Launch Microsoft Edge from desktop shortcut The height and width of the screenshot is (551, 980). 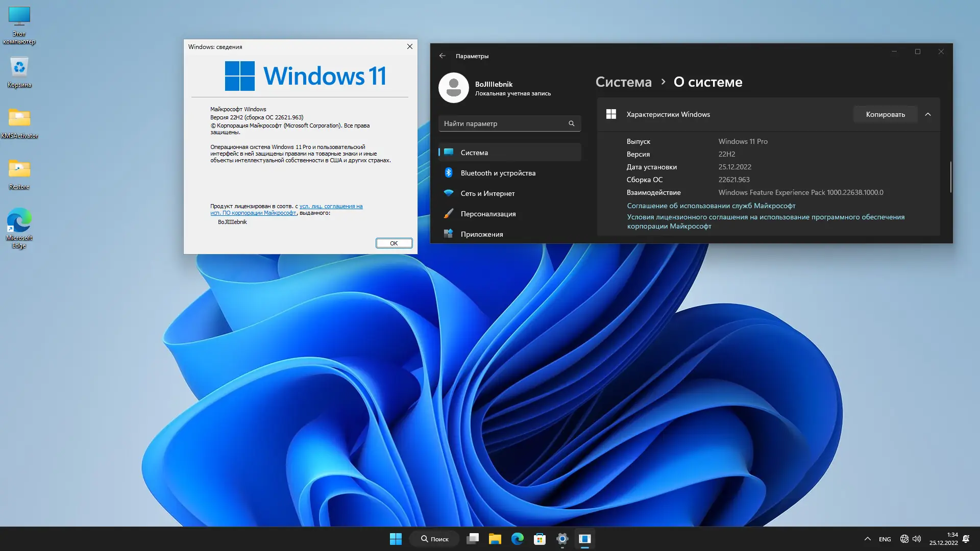click(x=19, y=220)
